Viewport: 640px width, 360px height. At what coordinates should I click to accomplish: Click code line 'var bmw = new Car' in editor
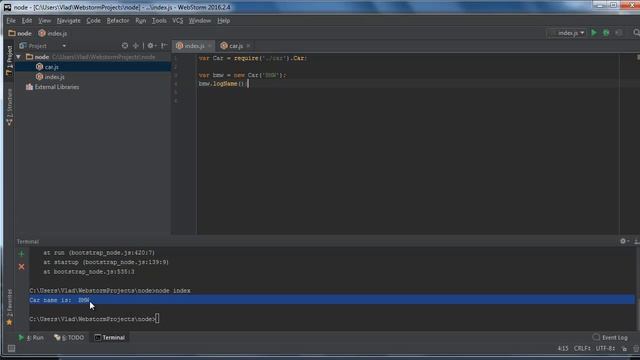[x=242, y=75]
